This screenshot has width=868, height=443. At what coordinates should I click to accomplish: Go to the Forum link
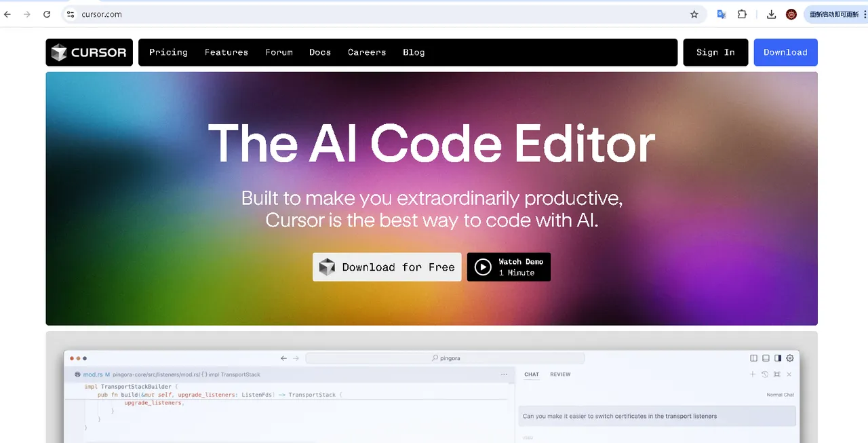click(x=279, y=52)
